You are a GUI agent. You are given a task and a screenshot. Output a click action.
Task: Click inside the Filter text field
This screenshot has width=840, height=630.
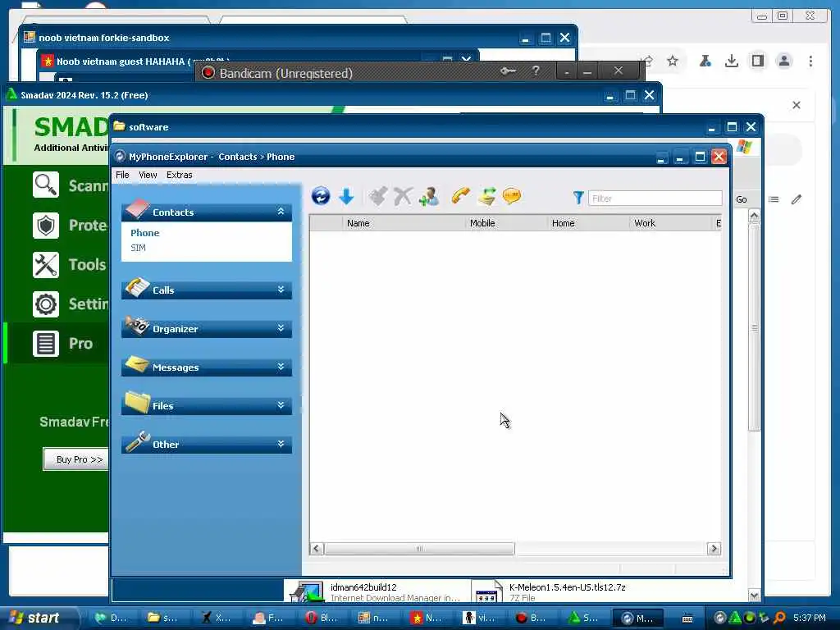tap(655, 199)
